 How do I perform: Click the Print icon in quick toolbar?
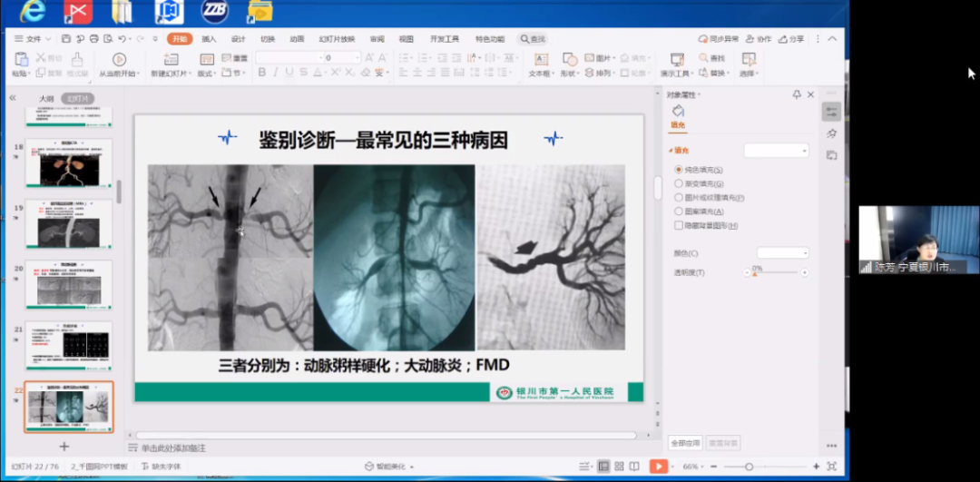[94, 39]
